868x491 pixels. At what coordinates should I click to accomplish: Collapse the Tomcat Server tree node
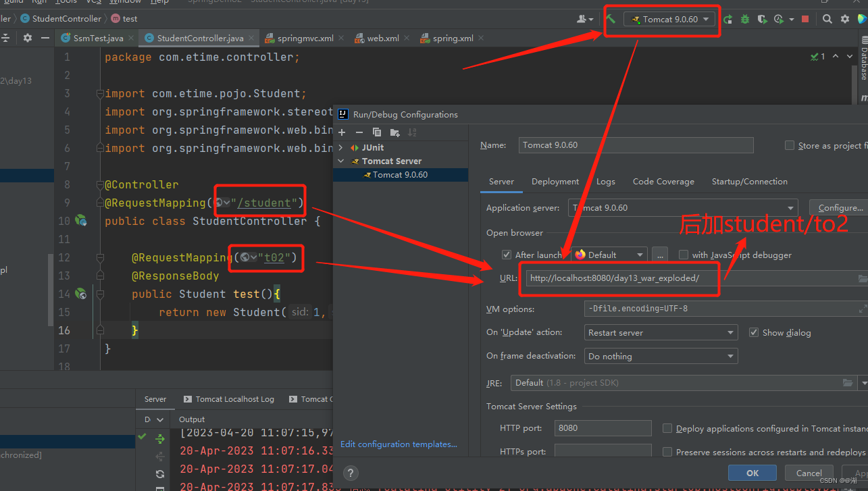(341, 161)
